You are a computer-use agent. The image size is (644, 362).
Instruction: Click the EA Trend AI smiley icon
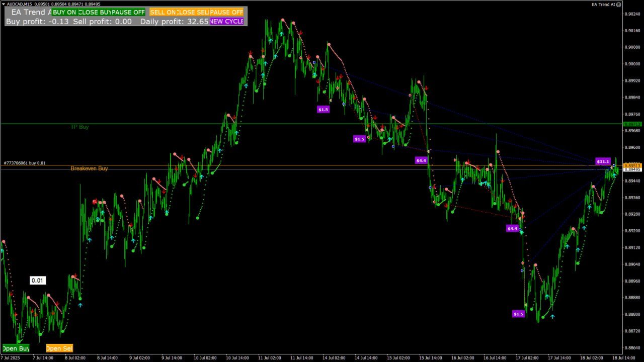click(x=619, y=4)
